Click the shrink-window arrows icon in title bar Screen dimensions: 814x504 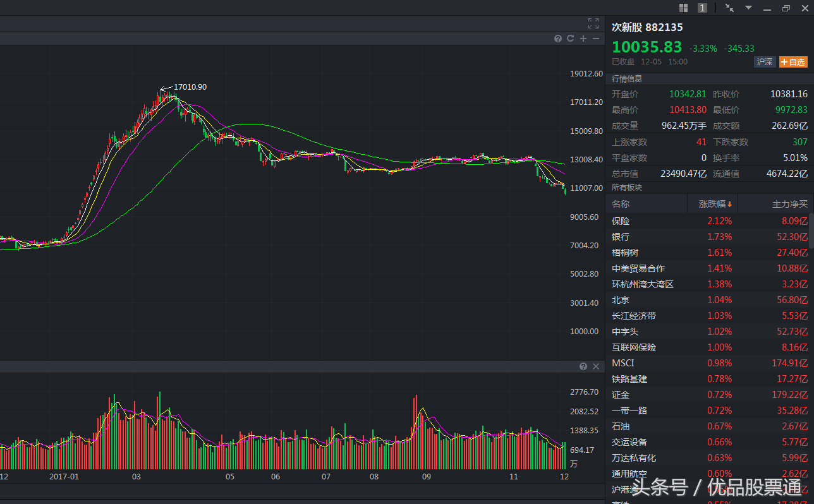[x=730, y=8]
